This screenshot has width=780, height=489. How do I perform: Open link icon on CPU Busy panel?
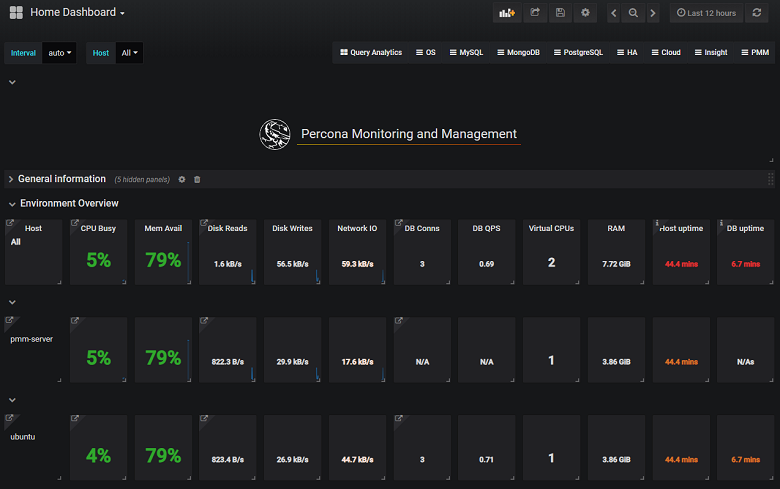[75, 223]
